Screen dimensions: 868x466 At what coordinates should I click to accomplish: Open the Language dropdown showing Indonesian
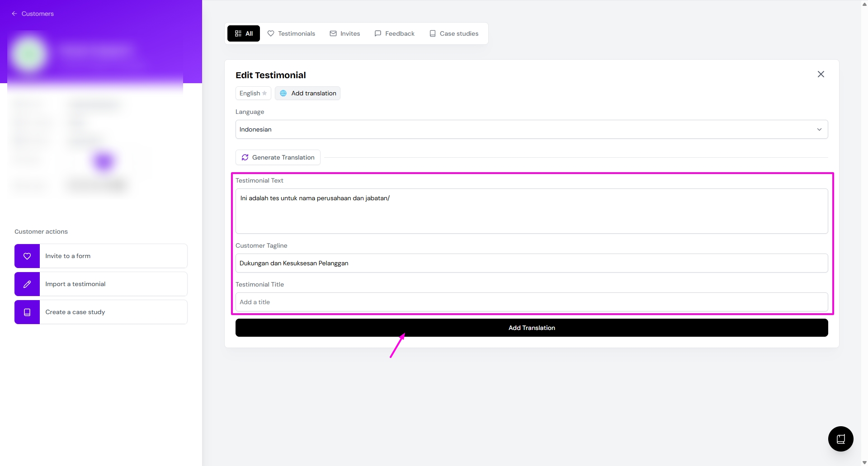tap(531, 129)
